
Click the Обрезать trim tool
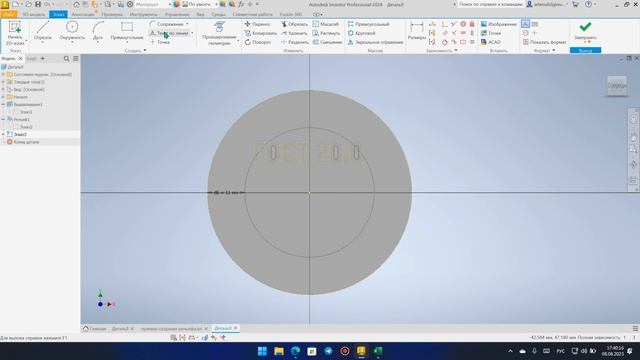click(295, 24)
